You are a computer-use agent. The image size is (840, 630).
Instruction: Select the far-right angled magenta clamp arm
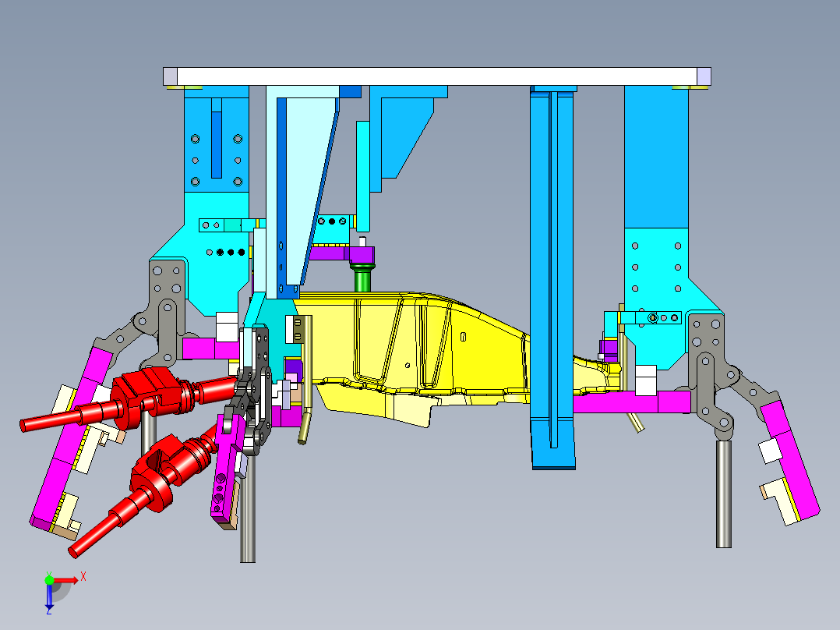click(790, 458)
